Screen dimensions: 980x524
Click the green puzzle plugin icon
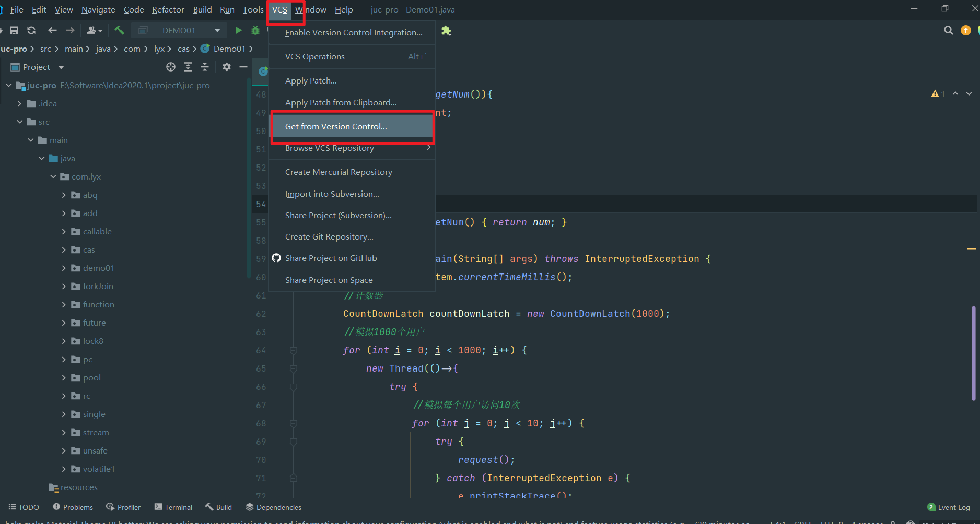[x=446, y=31]
